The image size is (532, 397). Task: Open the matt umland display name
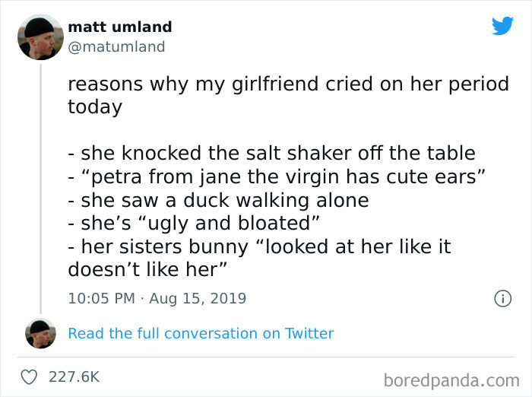point(120,27)
